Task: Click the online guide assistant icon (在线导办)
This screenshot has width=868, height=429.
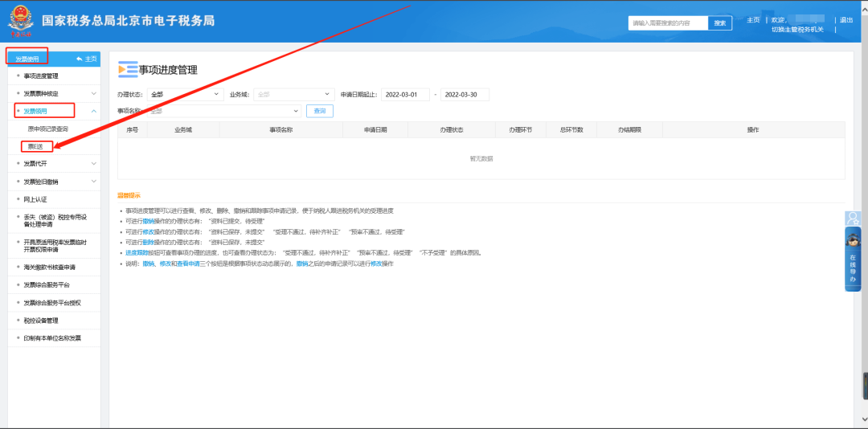Action: (x=853, y=259)
